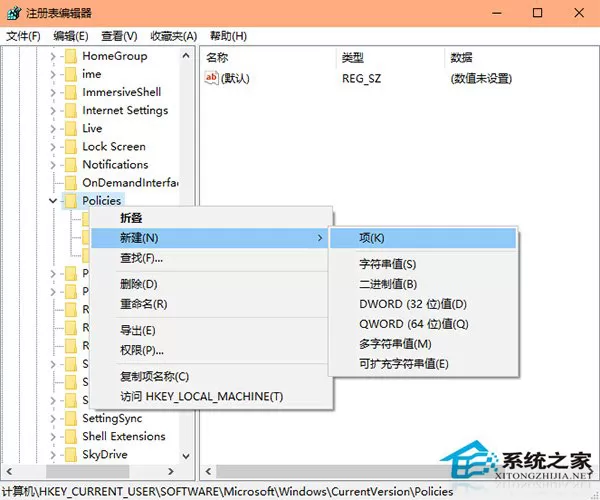Viewport: 600px width, 500px height.
Task: Click the tree scrollbar down arrow
Action: pyautogui.click(x=186, y=456)
